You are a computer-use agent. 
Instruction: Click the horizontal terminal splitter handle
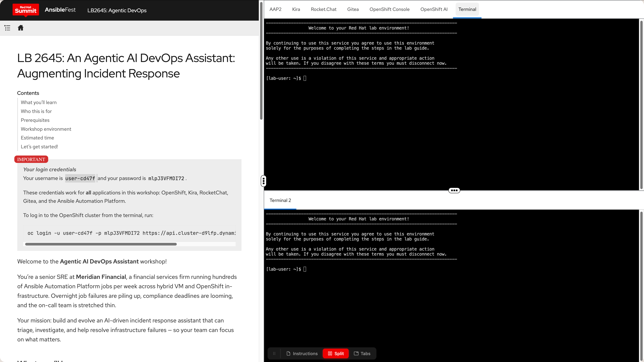[454, 190]
